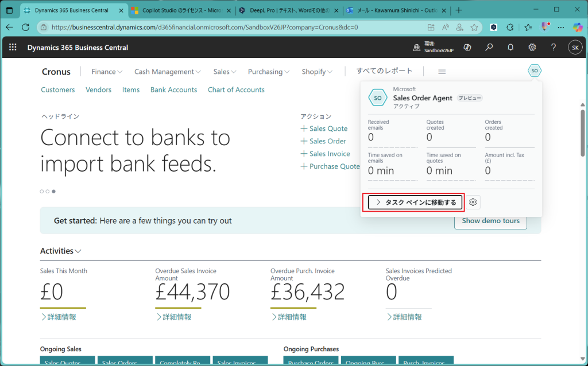Open the Customers list
The height and width of the screenshot is (366, 588).
pyautogui.click(x=58, y=89)
